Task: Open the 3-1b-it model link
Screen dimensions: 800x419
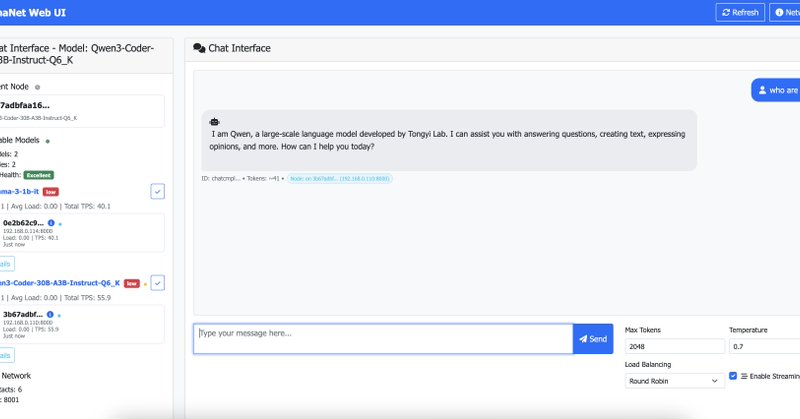Action: coord(19,191)
